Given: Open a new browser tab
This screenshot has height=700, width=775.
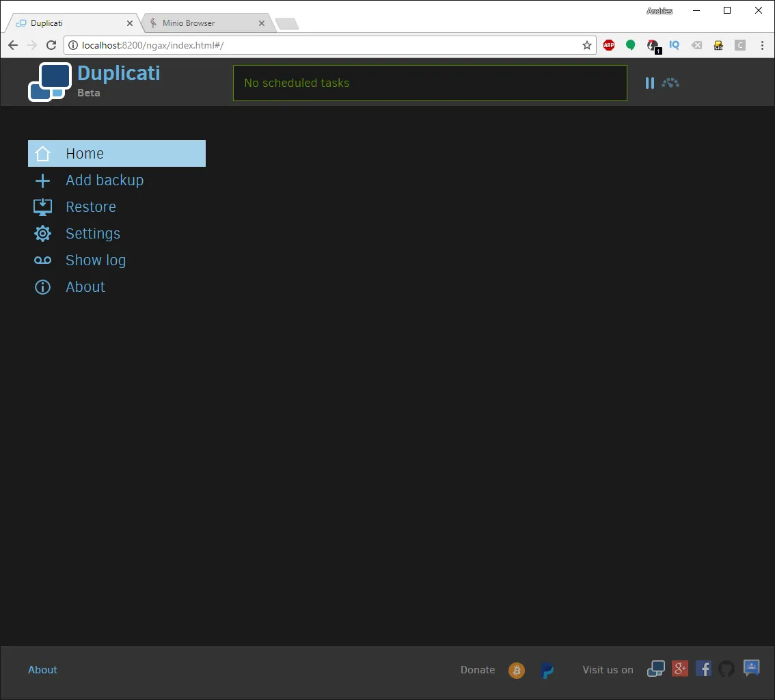Looking at the screenshot, I should 287,24.
